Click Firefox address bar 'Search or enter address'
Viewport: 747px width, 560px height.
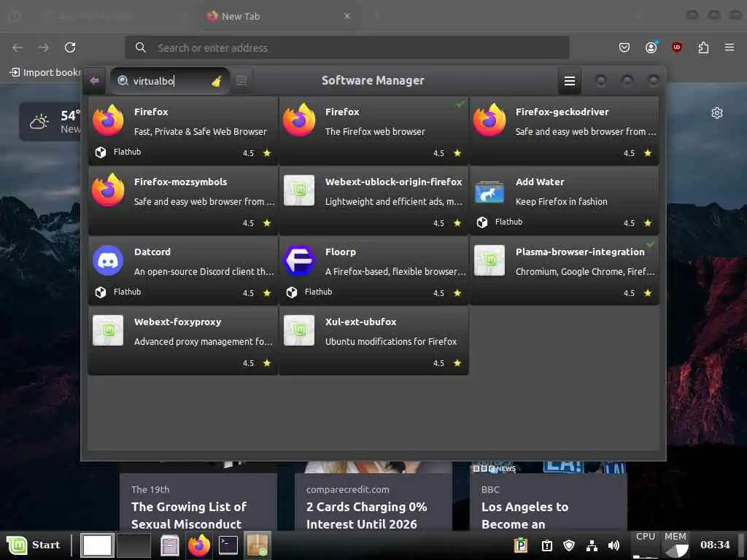[347, 47]
